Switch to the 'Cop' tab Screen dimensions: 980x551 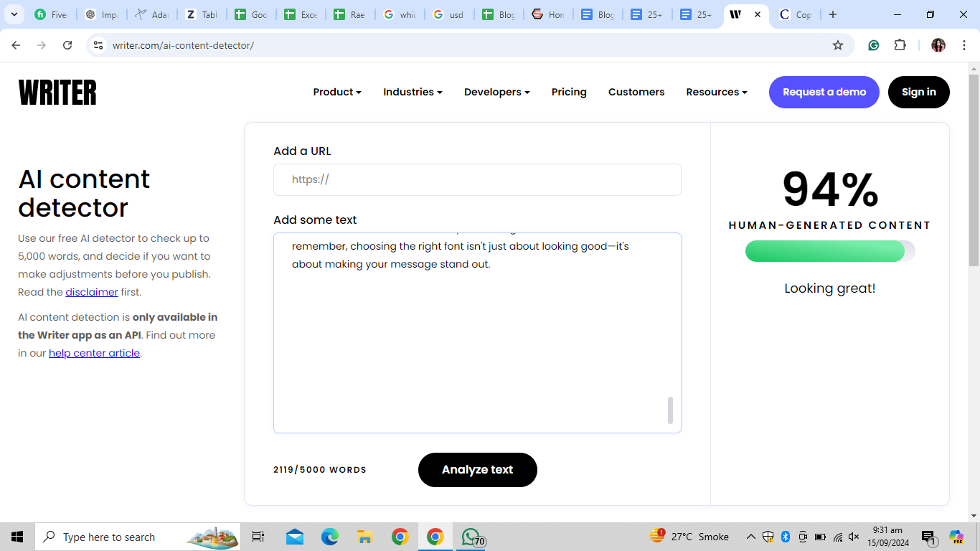point(796,14)
